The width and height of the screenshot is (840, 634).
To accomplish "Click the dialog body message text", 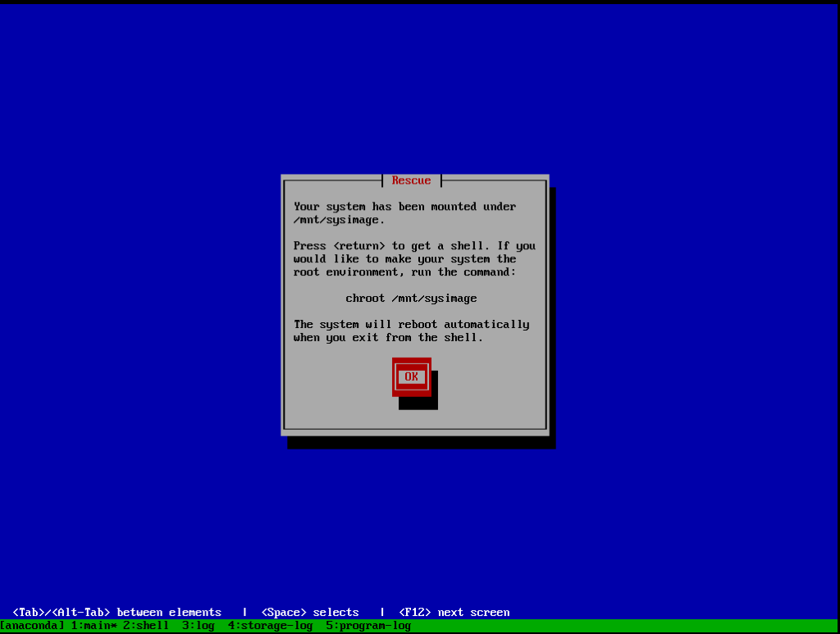I will pyautogui.click(x=410, y=258).
